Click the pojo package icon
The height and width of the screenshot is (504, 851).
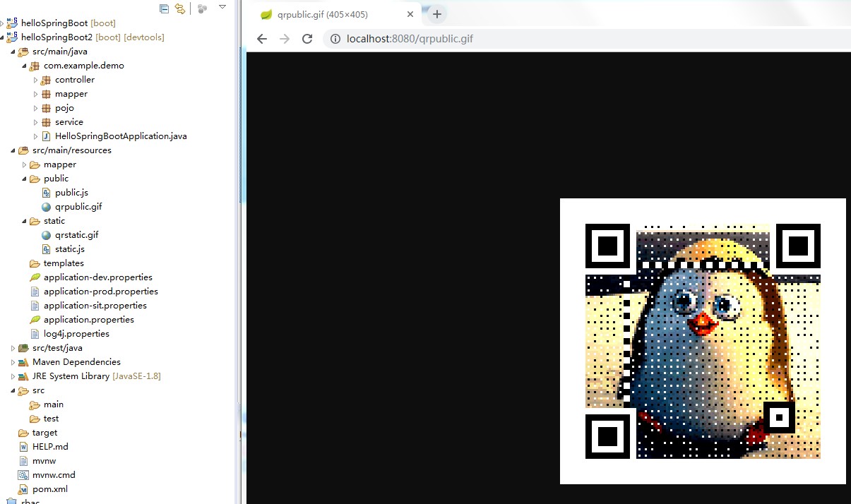pos(46,108)
